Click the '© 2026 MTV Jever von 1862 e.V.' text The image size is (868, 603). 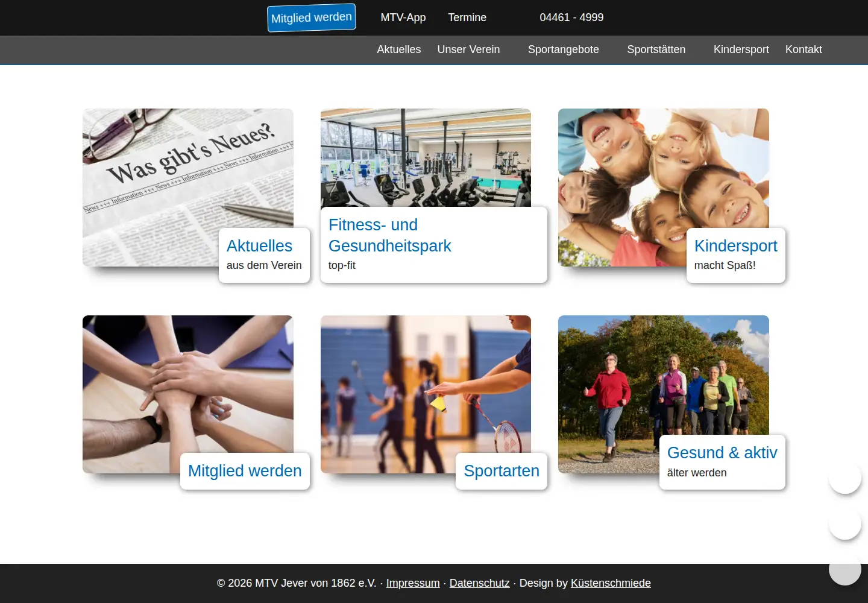point(297,583)
